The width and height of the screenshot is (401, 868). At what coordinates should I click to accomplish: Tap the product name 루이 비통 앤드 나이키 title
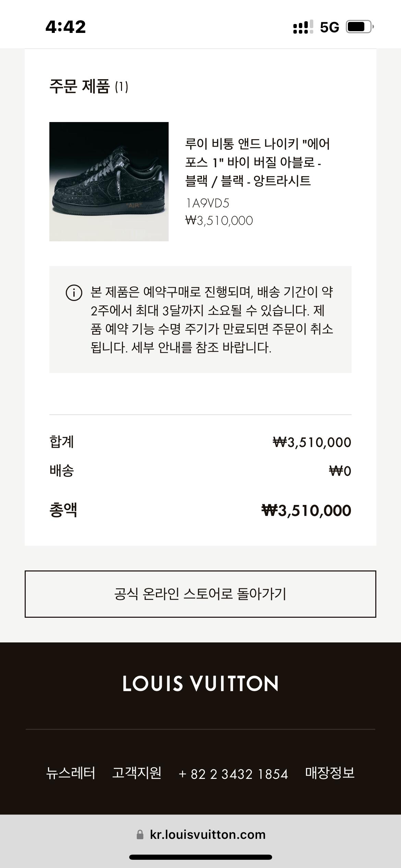tap(257, 162)
